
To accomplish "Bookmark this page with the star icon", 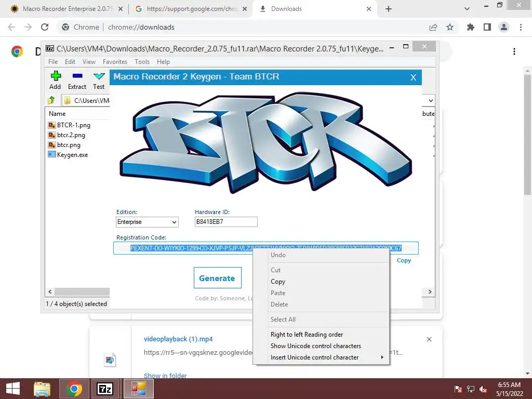I will [x=450, y=27].
